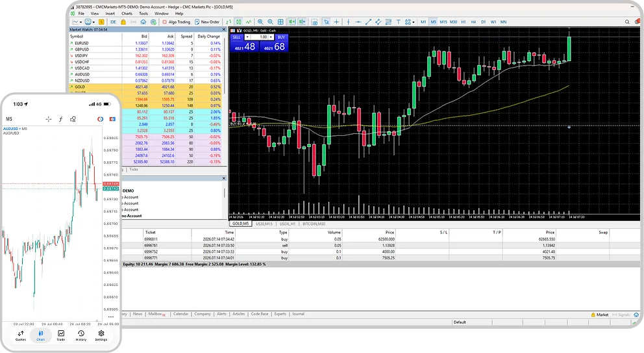Switch to USOIL,H1 chart tab
This screenshot has width=644, height=353.
click(288, 224)
